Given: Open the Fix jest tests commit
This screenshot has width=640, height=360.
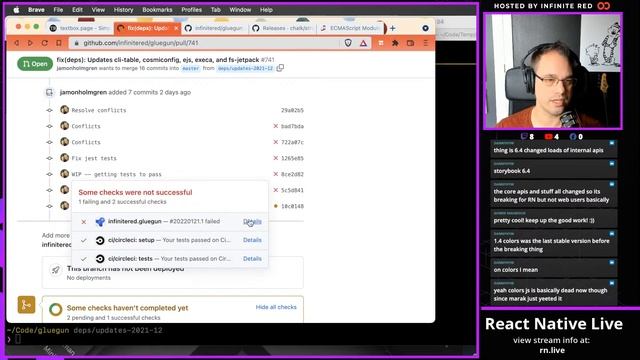Looking at the screenshot, I should (x=94, y=158).
